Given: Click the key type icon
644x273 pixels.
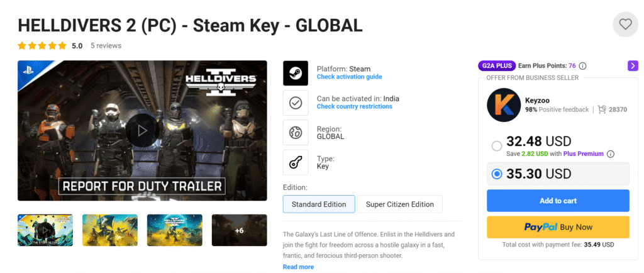Looking at the screenshot, I should click(x=296, y=162).
